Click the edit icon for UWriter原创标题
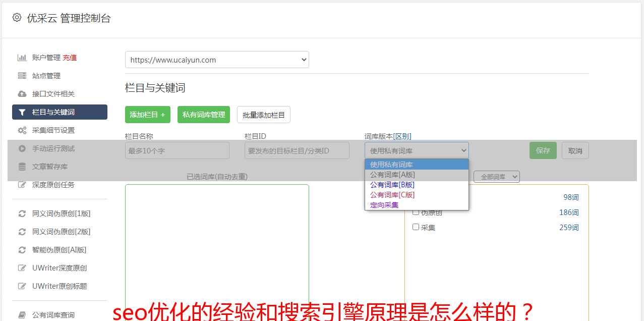Screen dimensions: 644x321 (x=22, y=286)
